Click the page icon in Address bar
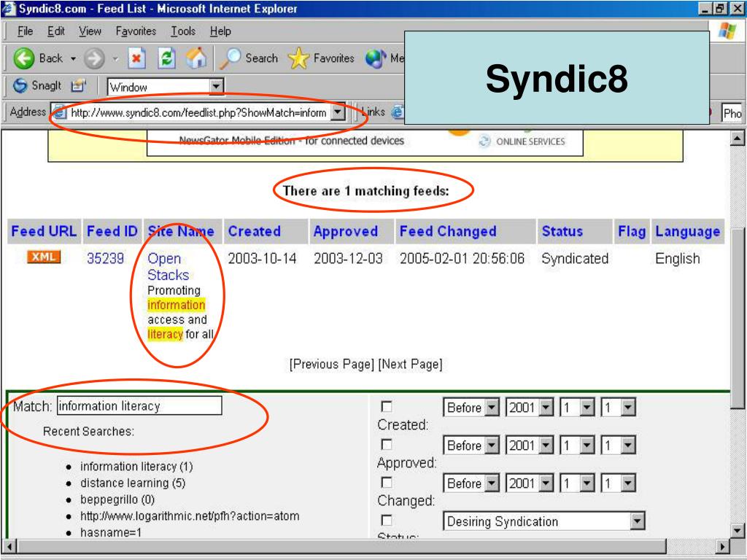The width and height of the screenshot is (747, 560). (59, 112)
